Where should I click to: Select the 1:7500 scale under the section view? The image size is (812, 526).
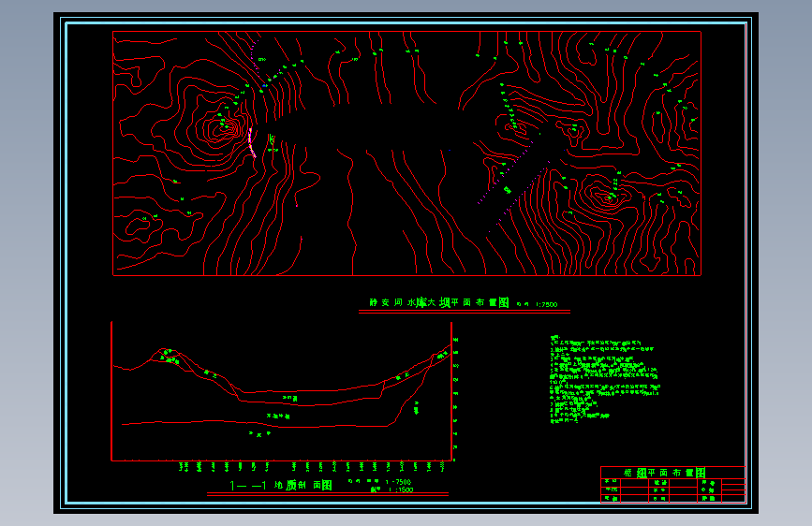click(398, 482)
